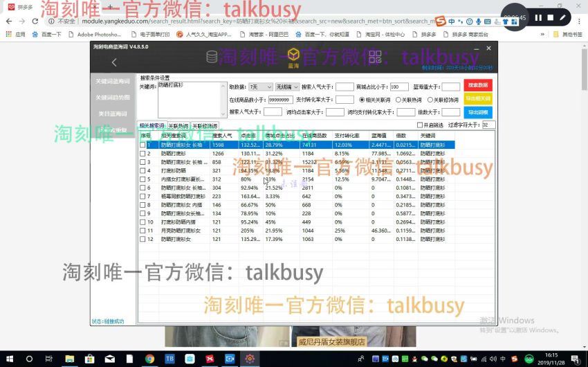Open the TB app in the taskbar
The width and height of the screenshot is (588, 367).
pos(169,359)
